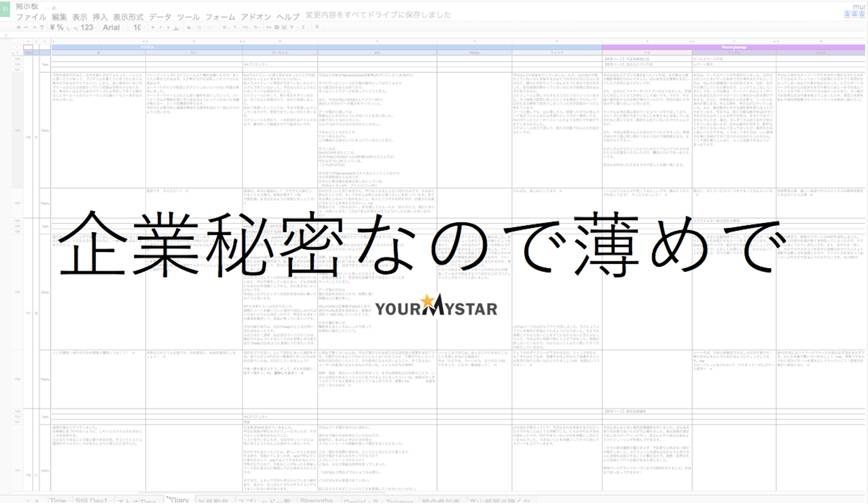The height and width of the screenshot is (504, 868).
Task: Open the 123 number format dropdown
Action: point(88,27)
